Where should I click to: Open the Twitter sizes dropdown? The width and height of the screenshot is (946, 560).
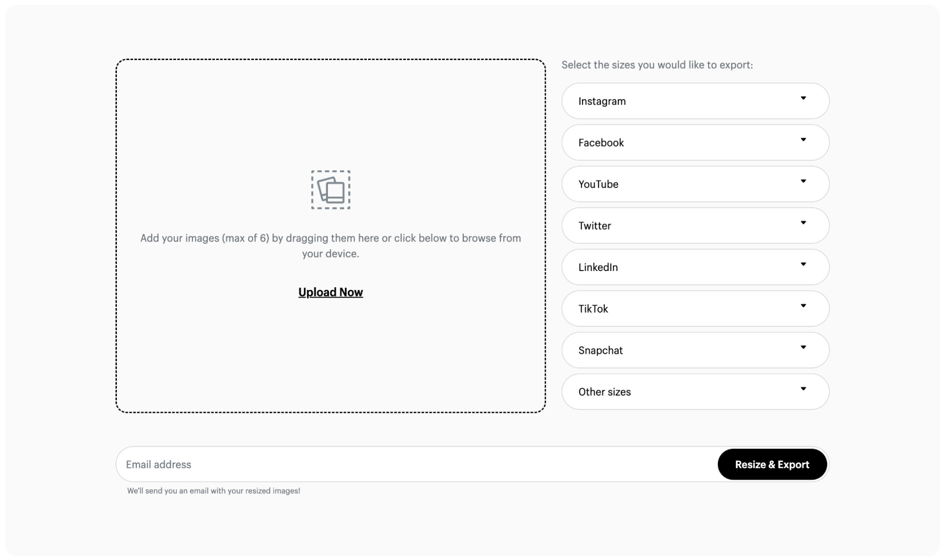tap(695, 226)
